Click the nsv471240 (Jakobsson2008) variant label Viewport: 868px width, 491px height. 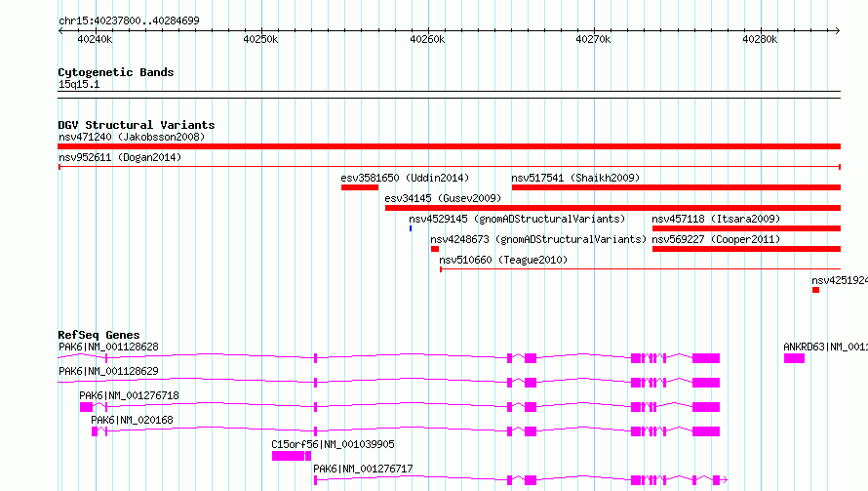click(131, 137)
